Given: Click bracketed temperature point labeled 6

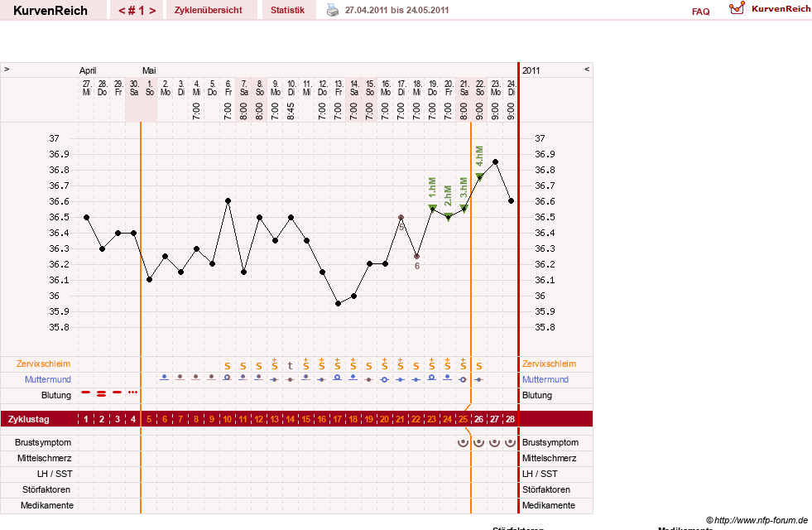Looking at the screenshot, I should 417,257.
